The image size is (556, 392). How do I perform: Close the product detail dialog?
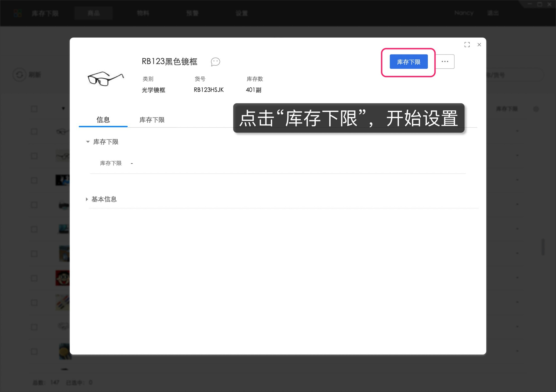[479, 44]
